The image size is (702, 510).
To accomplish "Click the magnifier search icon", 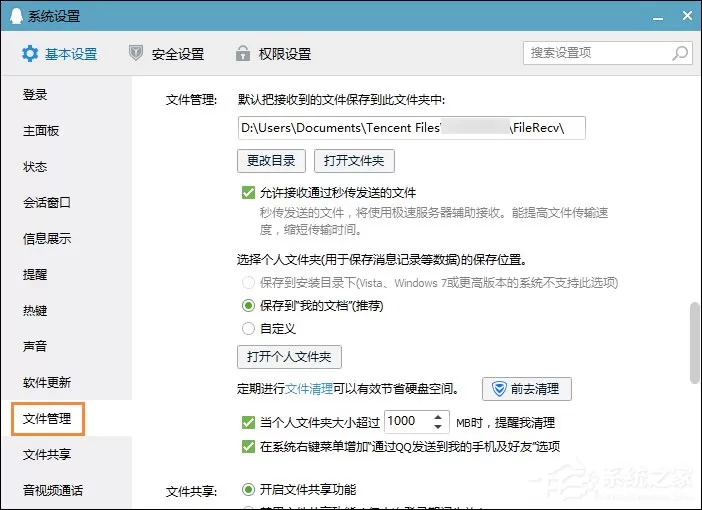I will tap(680, 53).
